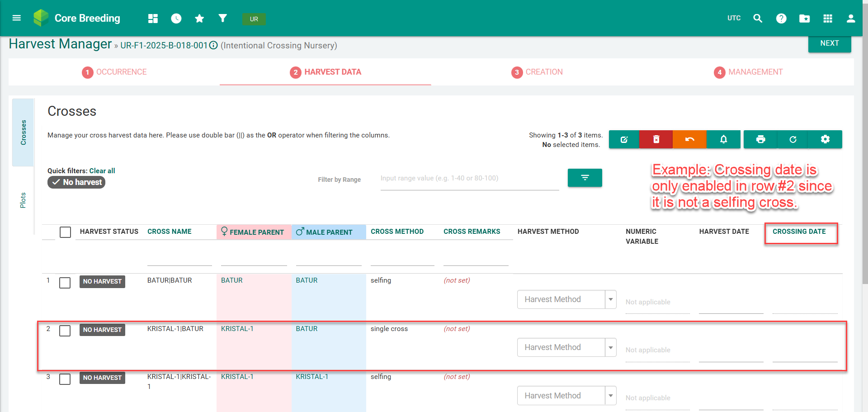Toggle the select-all checkbox in header
The height and width of the screenshot is (412, 868).
(x=66, y=232)
